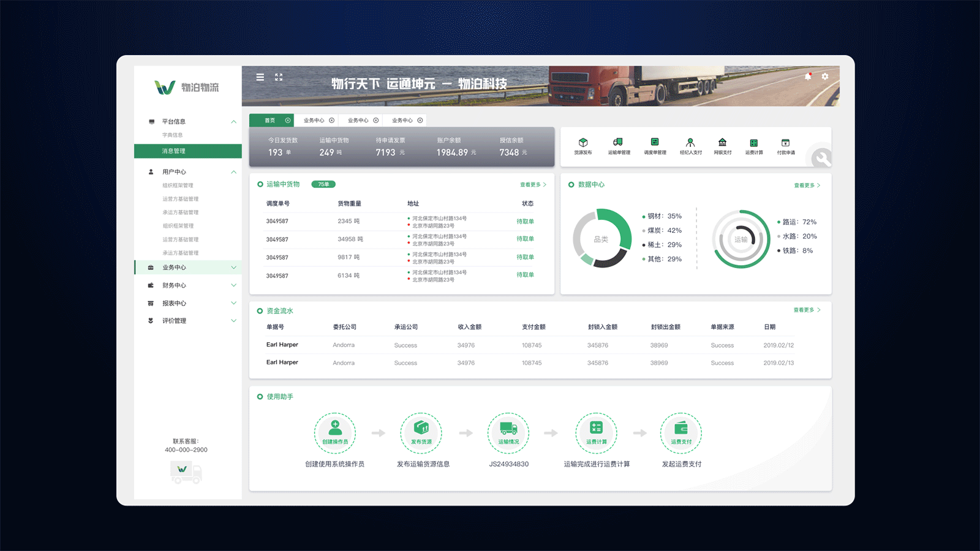The image size is (980, 551).
Task: Expand the 报表中心 sidebar chevron
Action: 233,303
